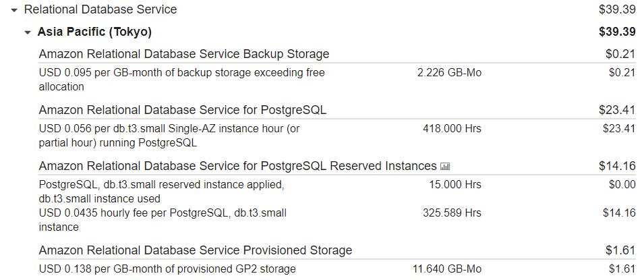Select the 2.226 GB-Mo usage value
Image resolution: width=644 pixels, height=280 pixels.
pyautogui.click(x=449, y=73)
